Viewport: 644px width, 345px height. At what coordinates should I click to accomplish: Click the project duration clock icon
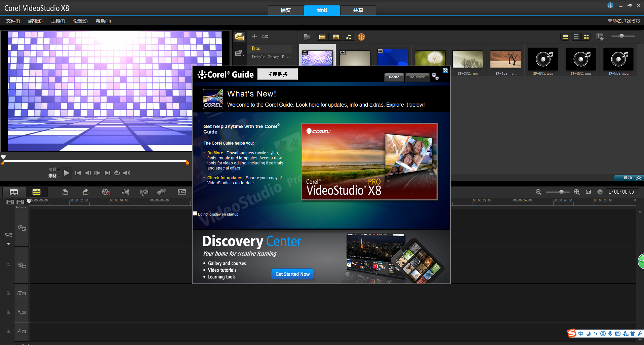point(600,192)
